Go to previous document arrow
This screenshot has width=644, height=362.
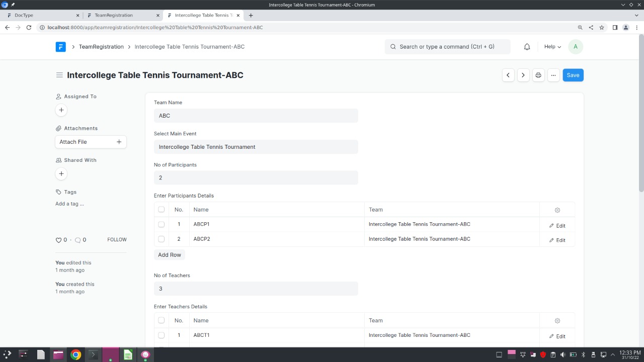coord(508,75)
